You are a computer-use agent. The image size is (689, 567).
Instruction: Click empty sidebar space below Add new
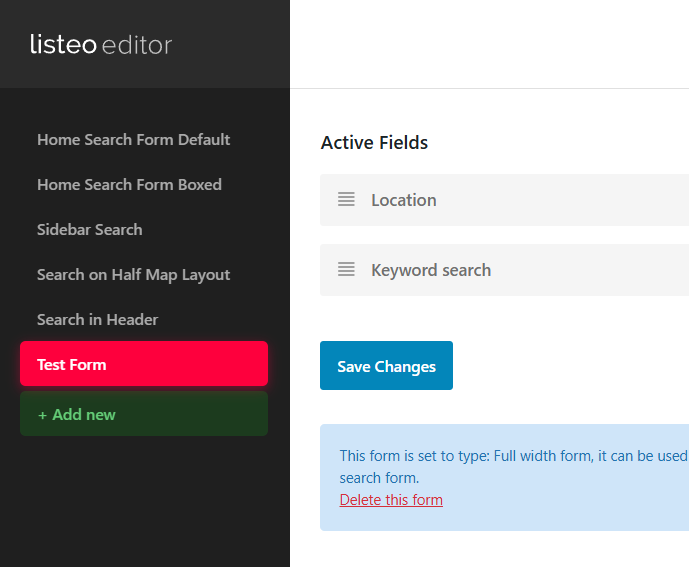[144, 500]
